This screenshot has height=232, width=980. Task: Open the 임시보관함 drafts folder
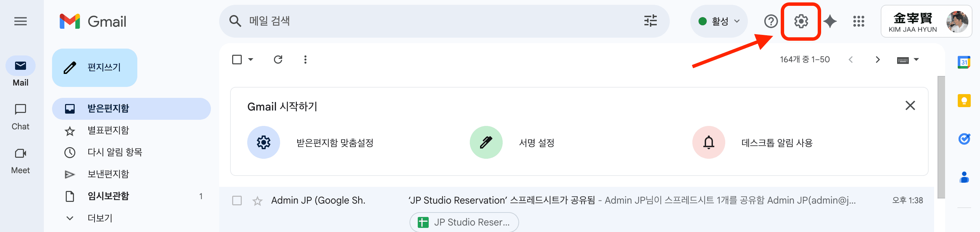pyautogui.click(x=109, y=196)
